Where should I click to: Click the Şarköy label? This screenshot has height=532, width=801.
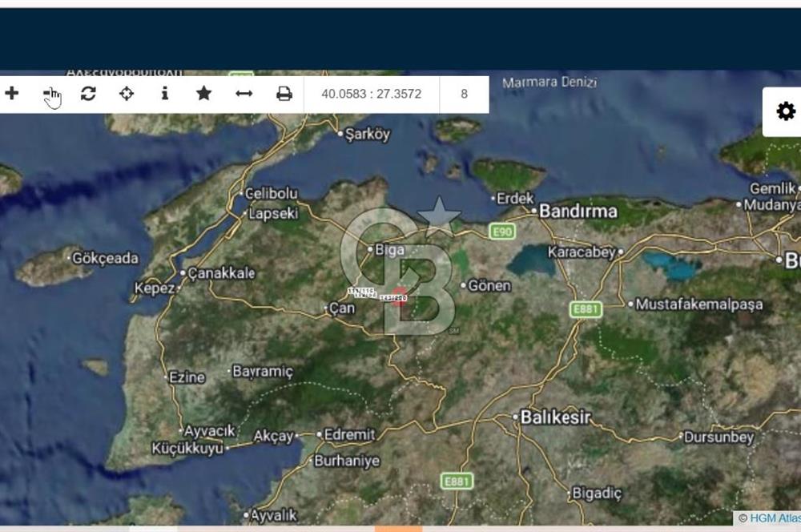(x=367, y=134)
